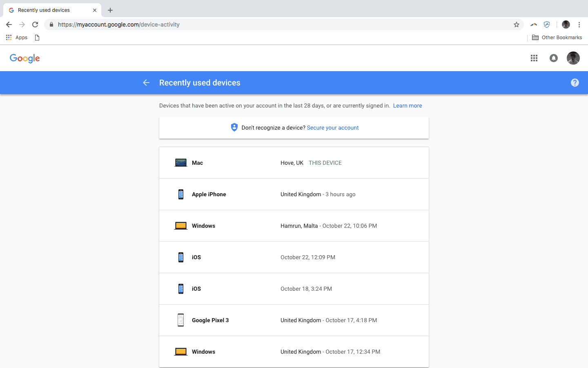Screen dimensions: 588x368
Task: Open the blank page bookmark icon
Action: pos(37,37)
